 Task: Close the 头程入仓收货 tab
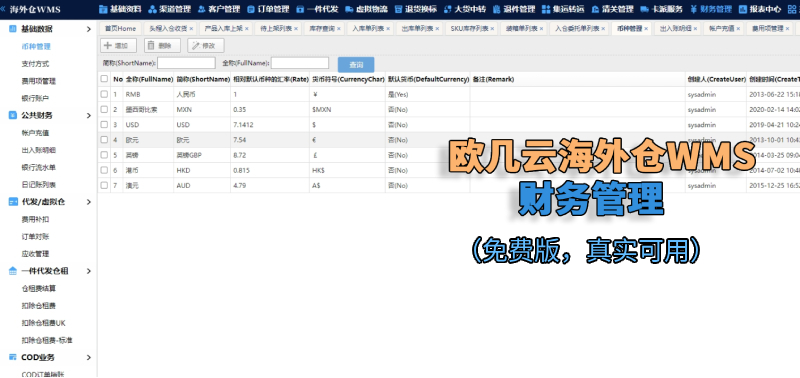click(x=191, y=29)
